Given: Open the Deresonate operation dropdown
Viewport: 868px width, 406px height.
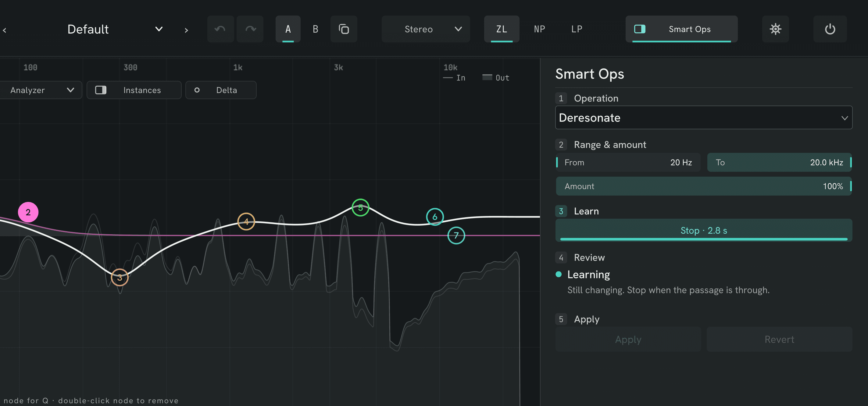Looking at the screenshot, I should coord(704,118).
